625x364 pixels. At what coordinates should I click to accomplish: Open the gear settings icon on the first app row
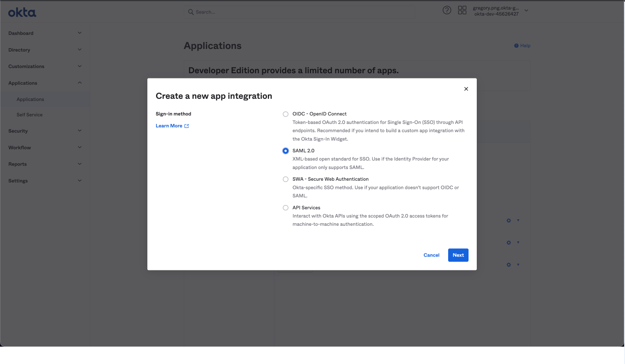tap(508, 220)
